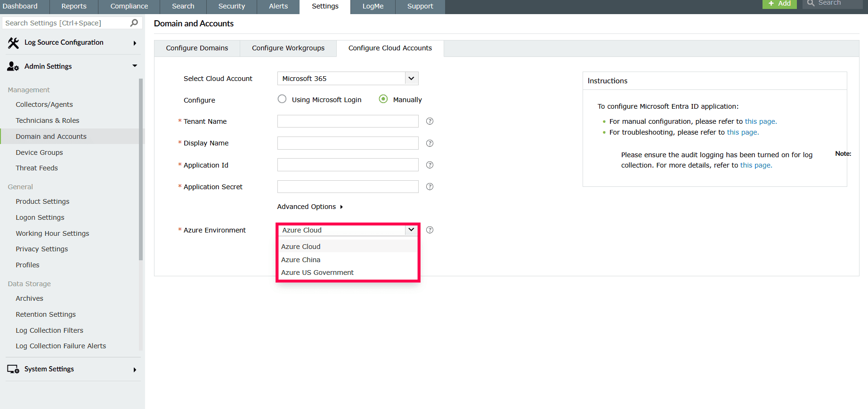
Task: Click the Application Id input field
Action: point(348,165)
